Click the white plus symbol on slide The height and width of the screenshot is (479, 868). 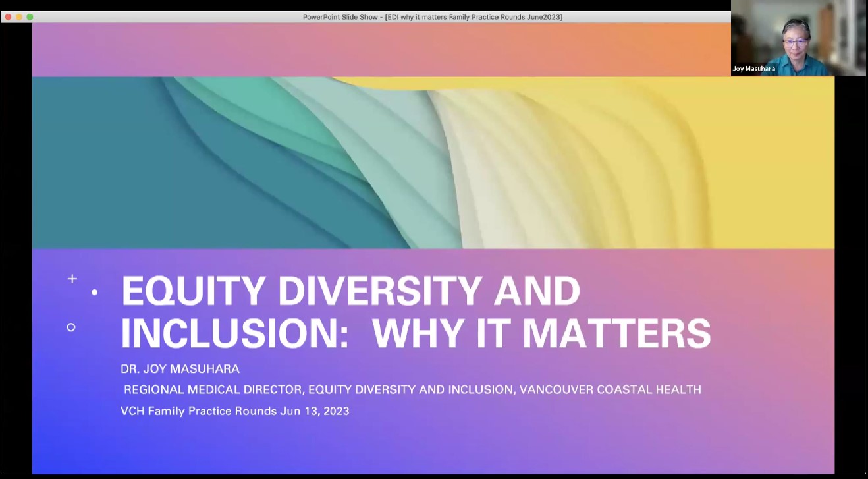click(x=72, y=279)
